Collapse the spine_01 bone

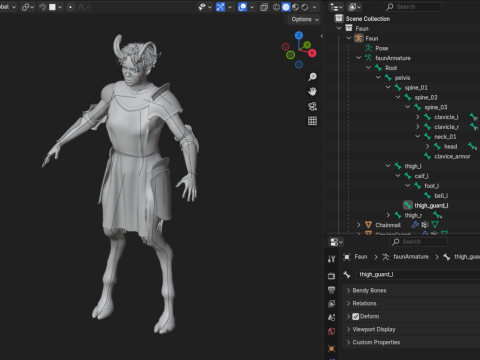click(388, 87)
